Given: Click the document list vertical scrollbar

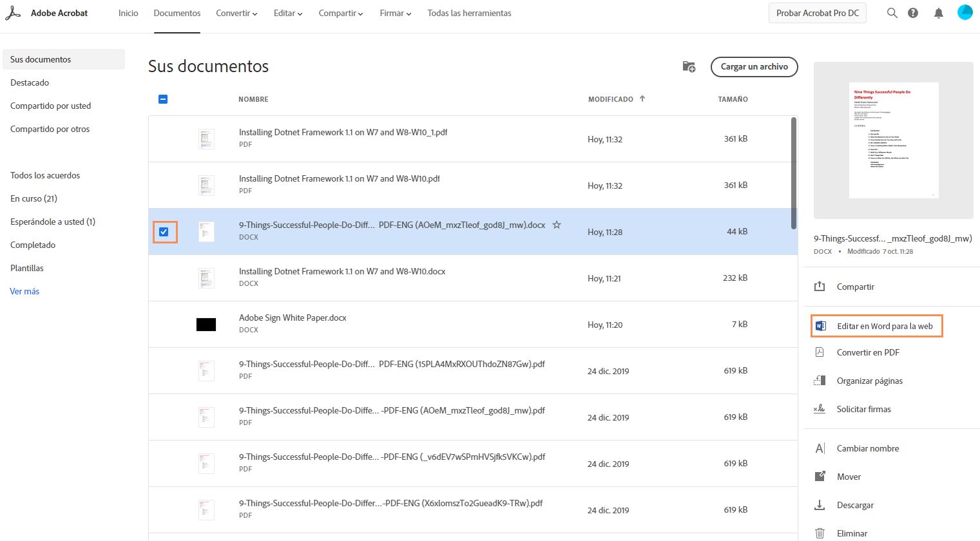Looking at the screenshot, I should [x=794, y=173].
